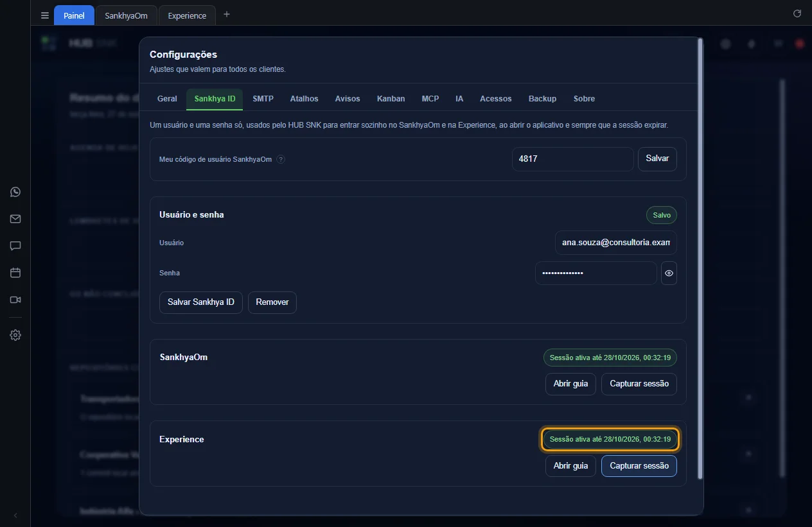Open the Kanban settings tab
812x527 pixels.
[391, 99]
